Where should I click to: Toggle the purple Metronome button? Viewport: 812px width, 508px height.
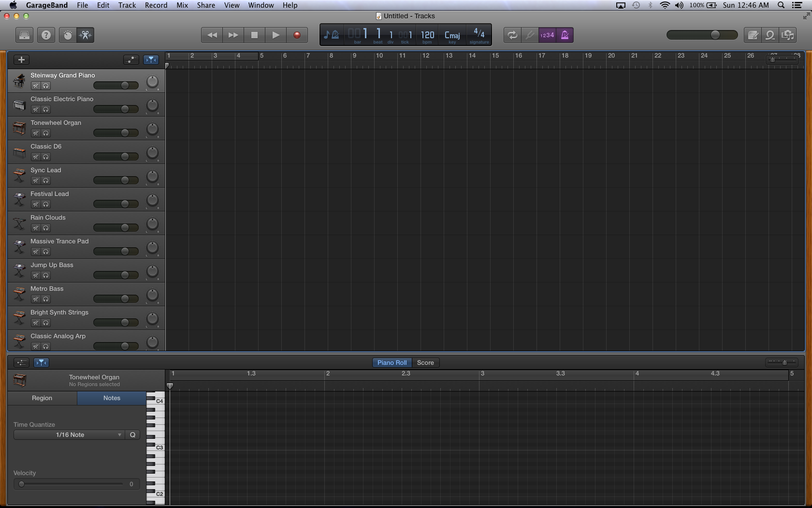565,35
